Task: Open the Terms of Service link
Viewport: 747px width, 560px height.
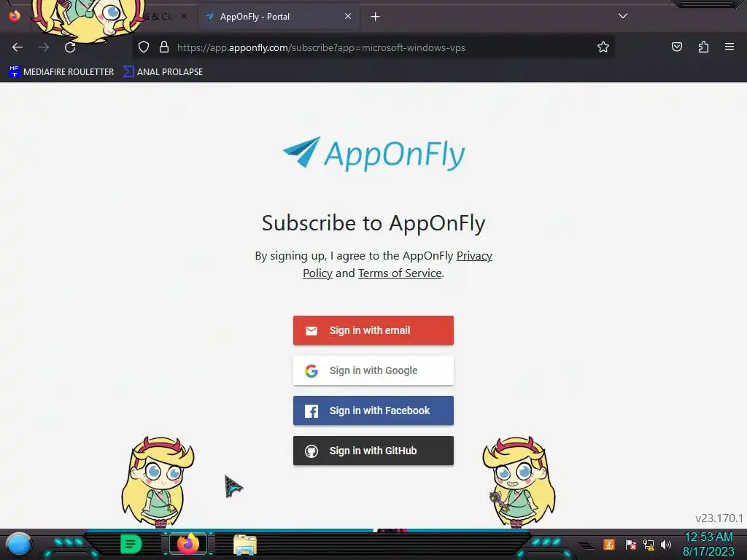Action: click(x=400, y=273)
